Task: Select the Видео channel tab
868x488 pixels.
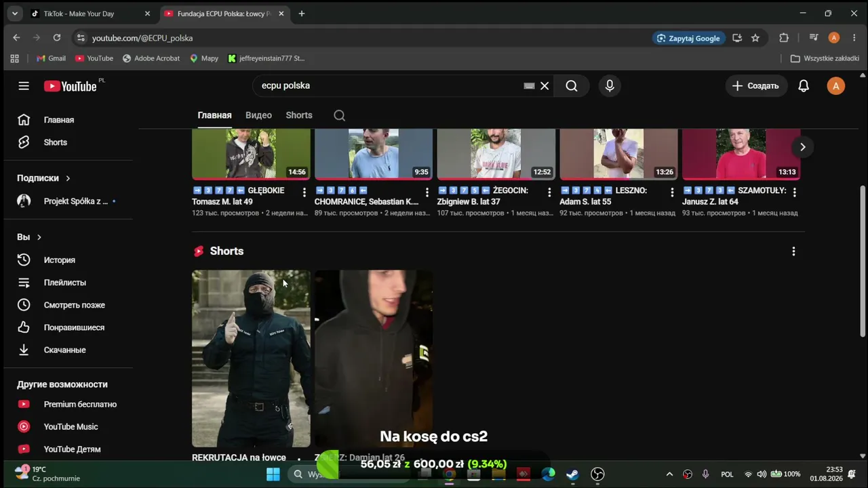Action: (x=258, y=115)
